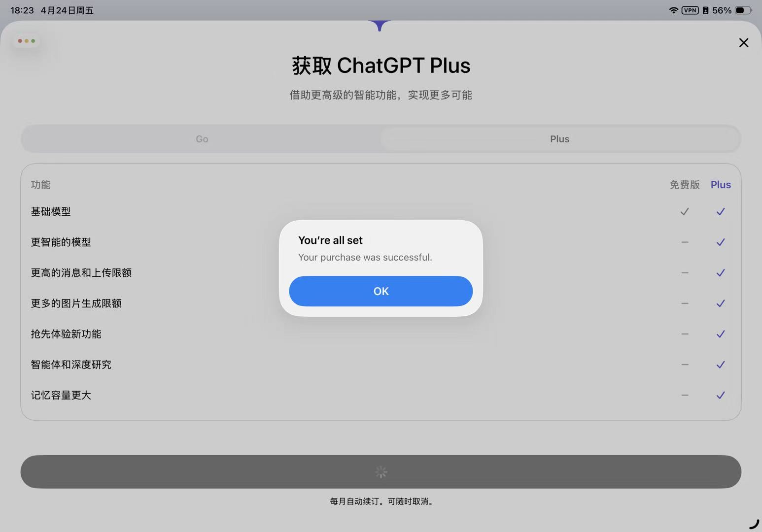This screenshot has width=762, height=532.
Task: Click the 免费版 dash for 更高的消息和上传限额
Action: pyautogui.click(x=685, y=273)
